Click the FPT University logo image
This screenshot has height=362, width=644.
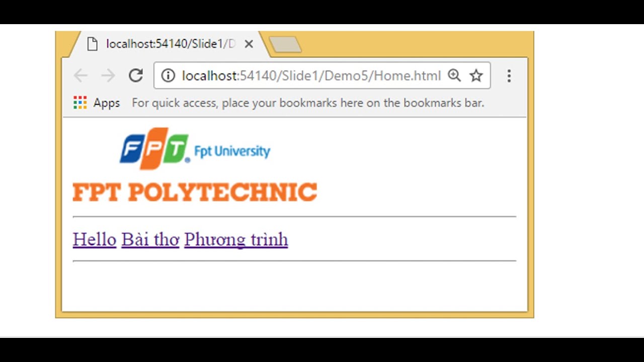pyautogui.click(x=195, y=149)
